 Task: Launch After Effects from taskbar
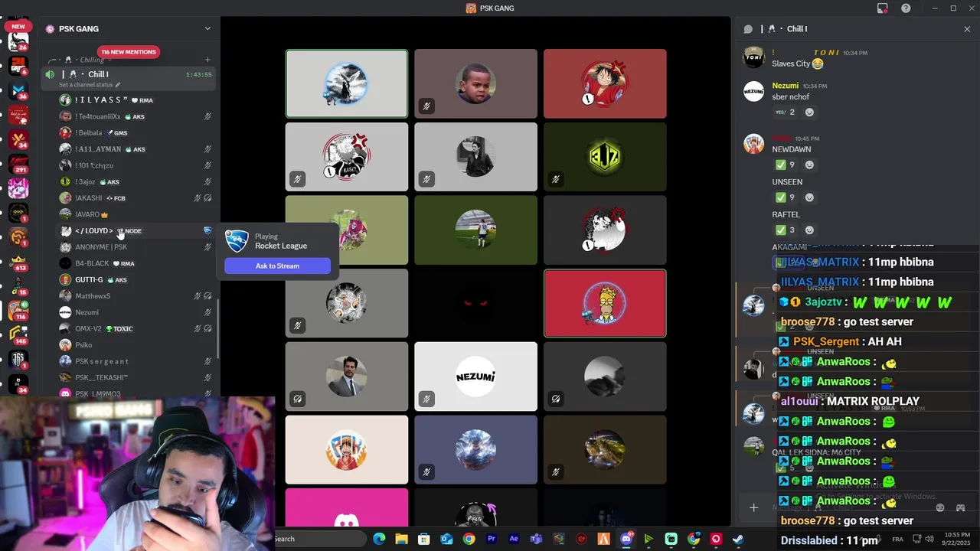pyautogui.click(x=514, y=539)
